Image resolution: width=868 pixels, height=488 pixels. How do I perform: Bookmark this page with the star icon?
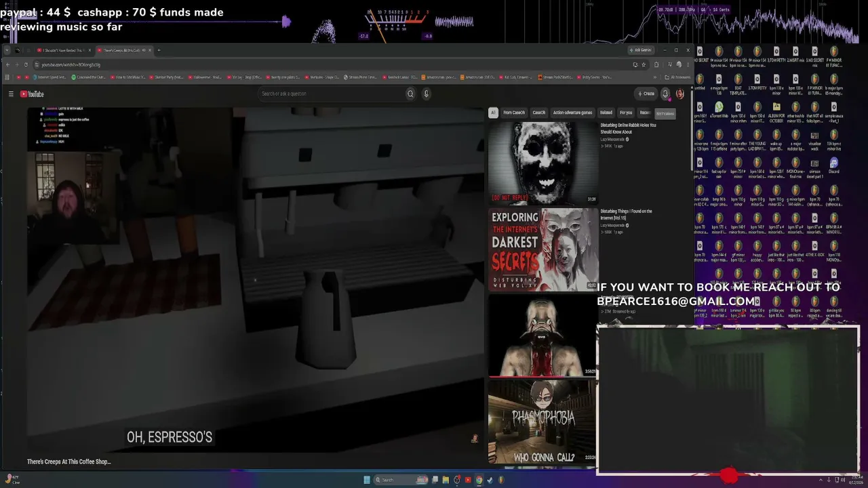[644, 64]
